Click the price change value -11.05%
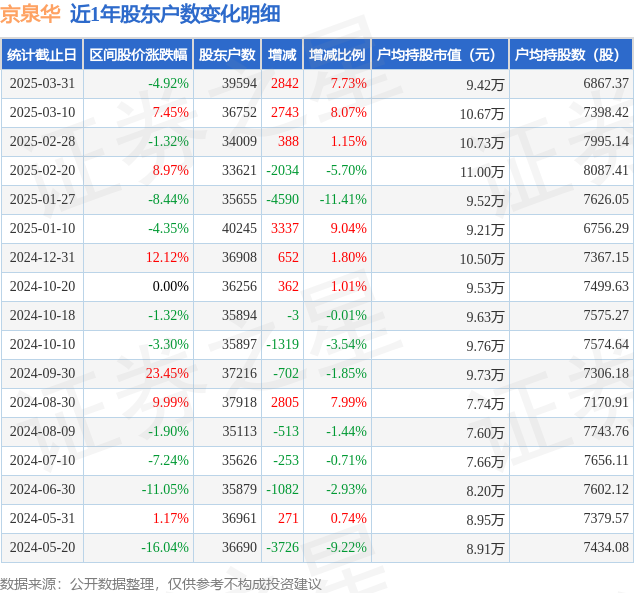 point(165,489)
